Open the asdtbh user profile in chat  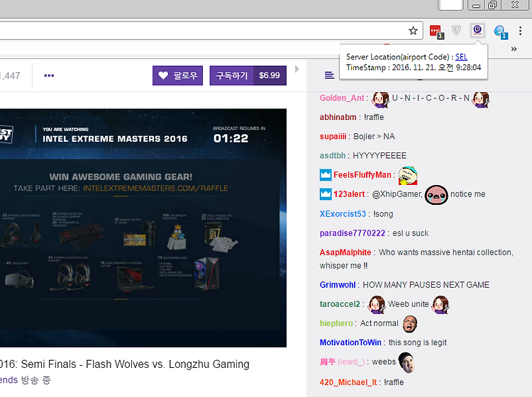click(x=333, y=156)
